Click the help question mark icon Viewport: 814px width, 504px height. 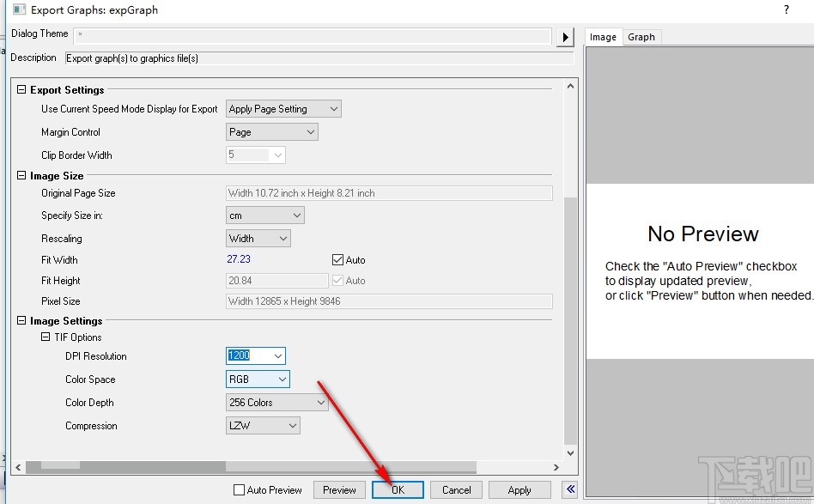(786, 9)
